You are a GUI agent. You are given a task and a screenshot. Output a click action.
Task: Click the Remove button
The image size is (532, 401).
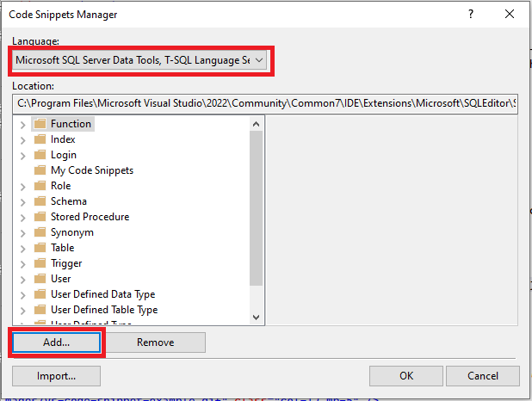[x=156, y=342]
